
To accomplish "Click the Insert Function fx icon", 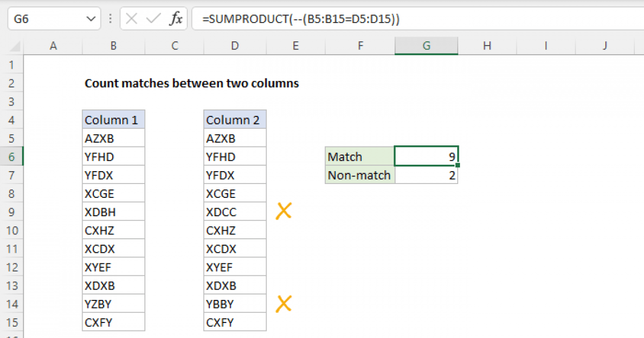I will click(175, 19).
